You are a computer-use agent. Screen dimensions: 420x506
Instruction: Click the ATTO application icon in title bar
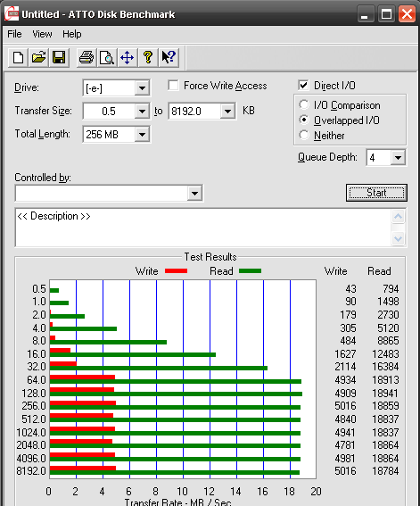click(12, 14)
